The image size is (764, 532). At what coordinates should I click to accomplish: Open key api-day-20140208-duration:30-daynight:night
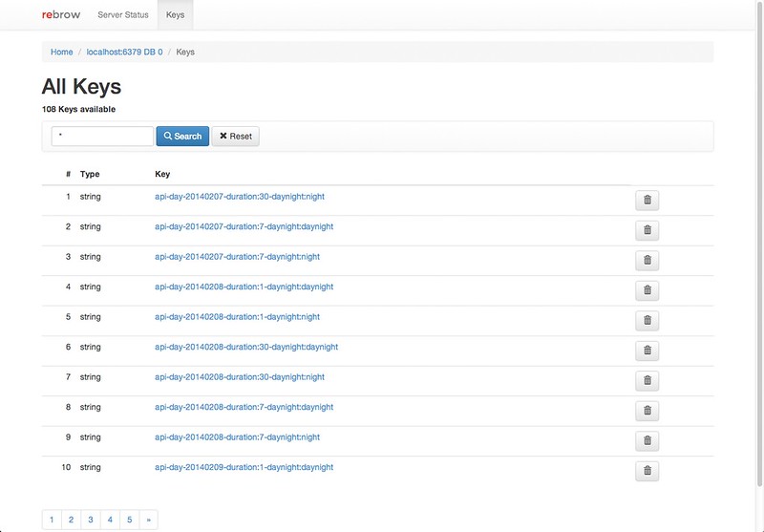[240, 377]
